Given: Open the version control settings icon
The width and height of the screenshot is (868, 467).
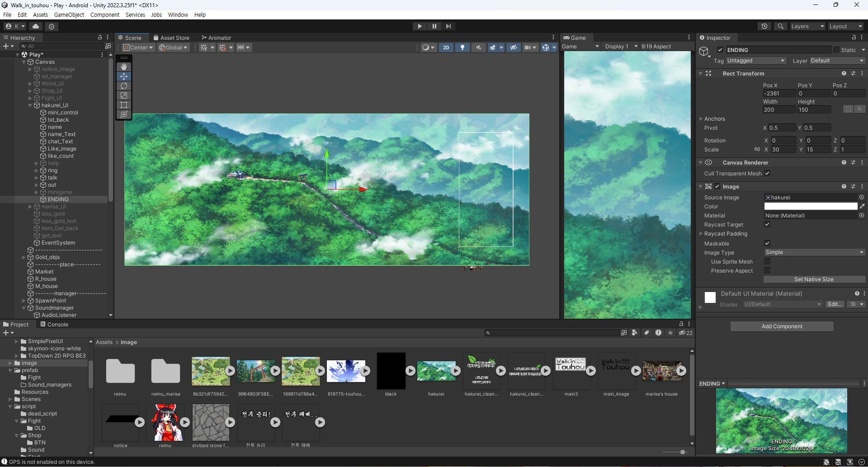Looking at the screenshot, I should point(52,26).
